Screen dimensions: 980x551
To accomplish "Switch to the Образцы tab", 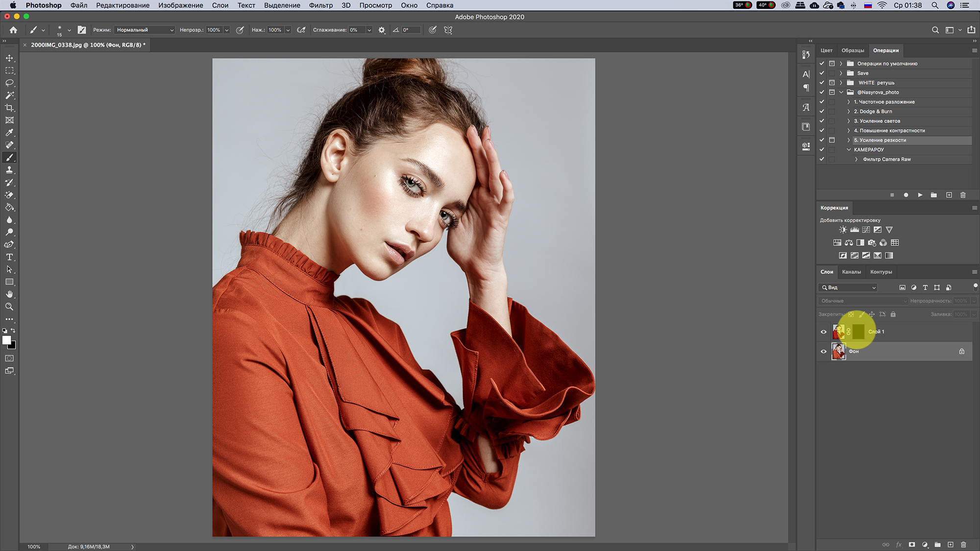I will pyautogui.click(x=853, y=50).
